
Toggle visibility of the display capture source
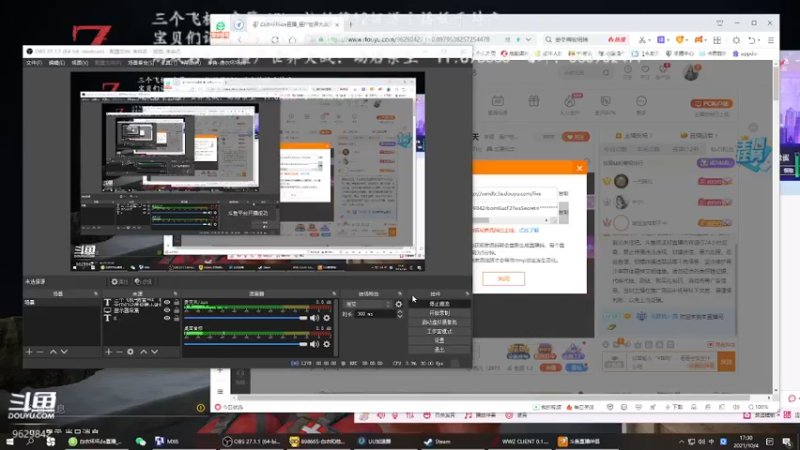167,310
